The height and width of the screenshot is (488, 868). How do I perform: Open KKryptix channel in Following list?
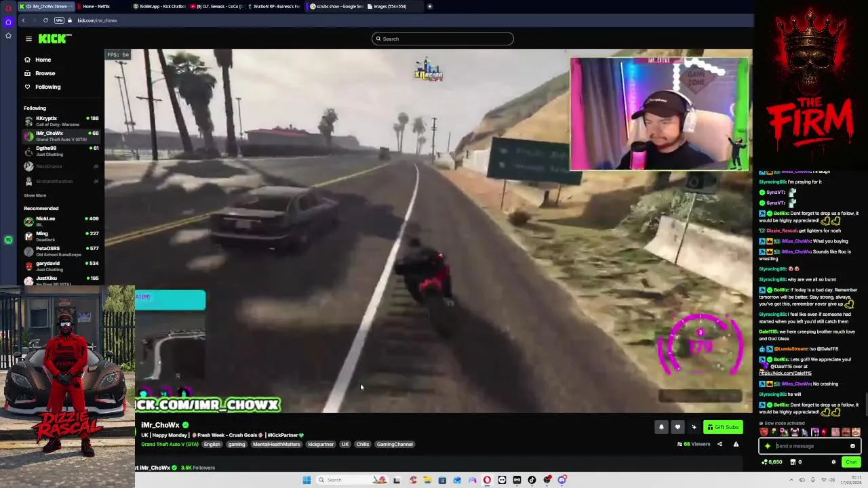(x=61, y=121)
